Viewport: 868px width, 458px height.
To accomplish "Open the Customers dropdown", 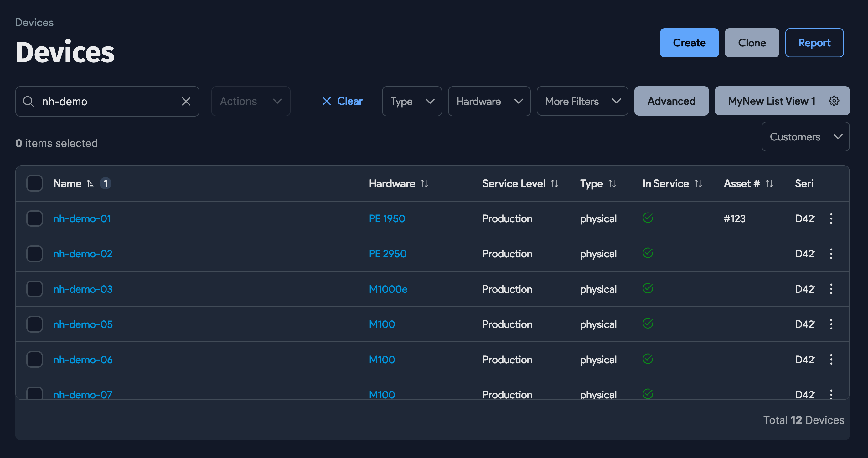I will click(x=805, y=137).
